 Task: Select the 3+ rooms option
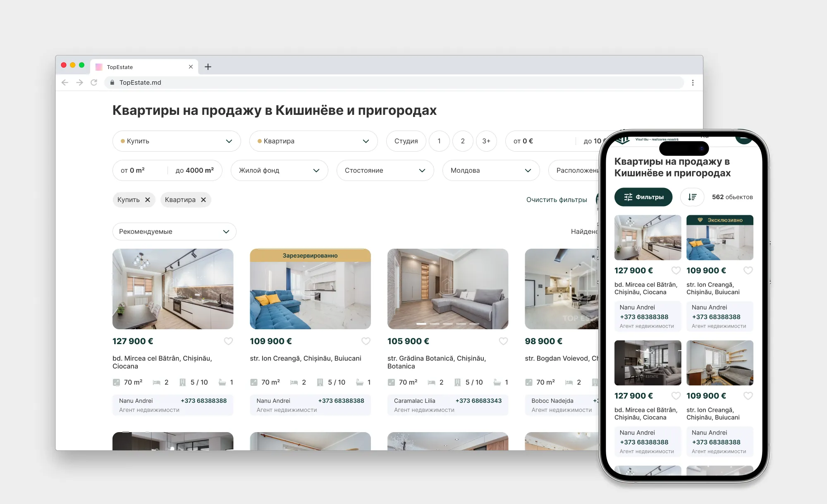pyautogui.click(x=486, y=141)
